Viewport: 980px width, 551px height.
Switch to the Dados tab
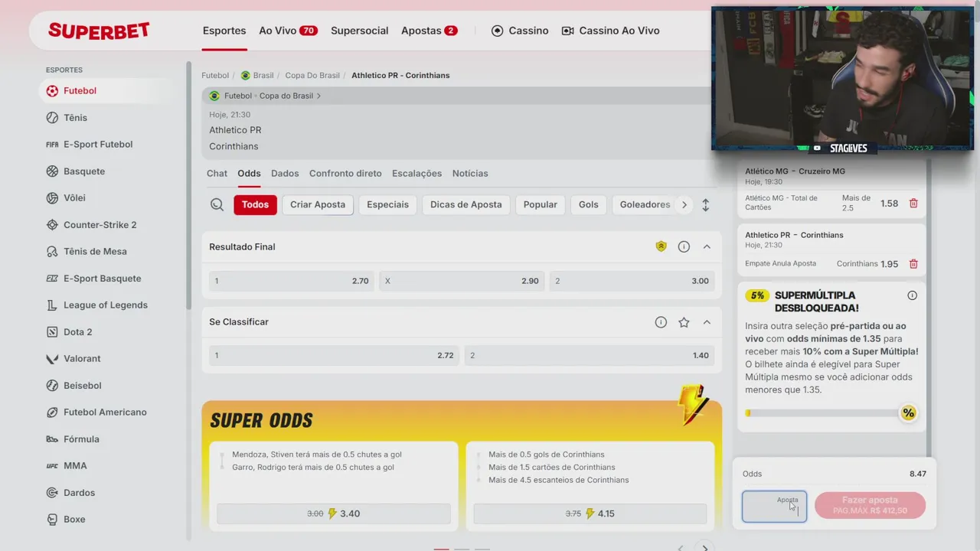pos(285,174)
